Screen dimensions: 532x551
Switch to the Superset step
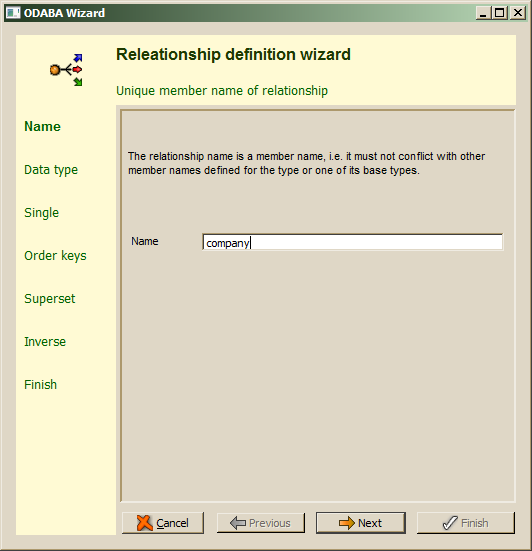tap(50, 299)
